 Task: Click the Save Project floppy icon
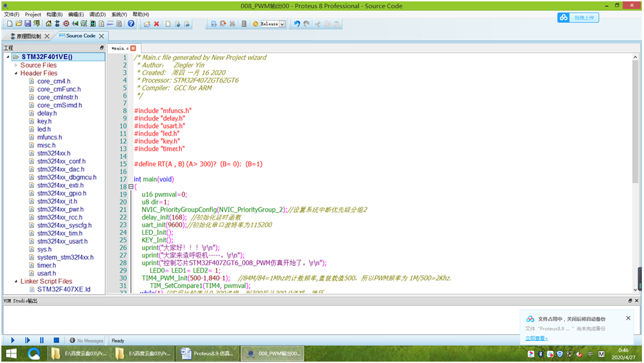pyautogui.click(x=28, y=24)
